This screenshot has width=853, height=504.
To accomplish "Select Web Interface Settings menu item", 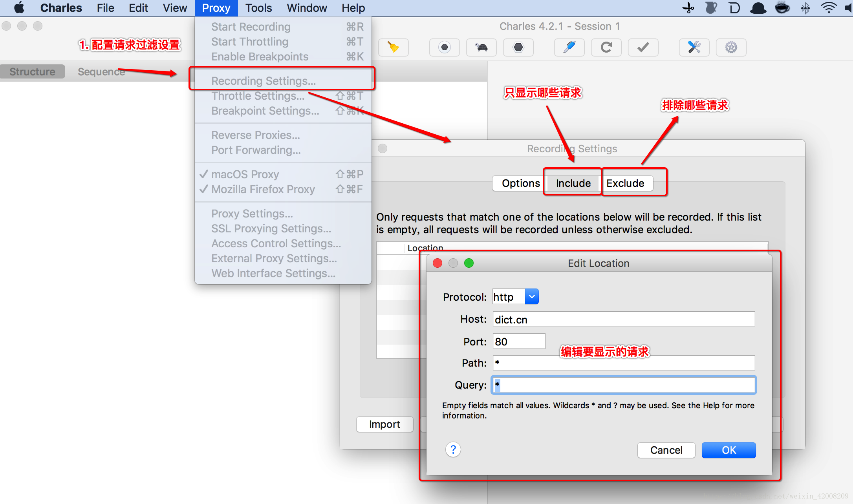I will coord(283,273).
